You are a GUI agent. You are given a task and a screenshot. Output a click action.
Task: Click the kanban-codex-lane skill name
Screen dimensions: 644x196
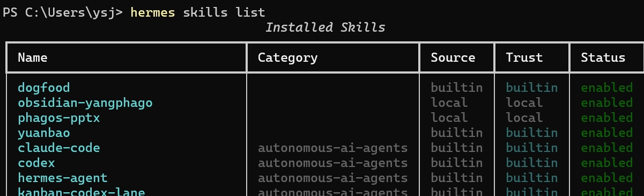[x=82, y=192]
